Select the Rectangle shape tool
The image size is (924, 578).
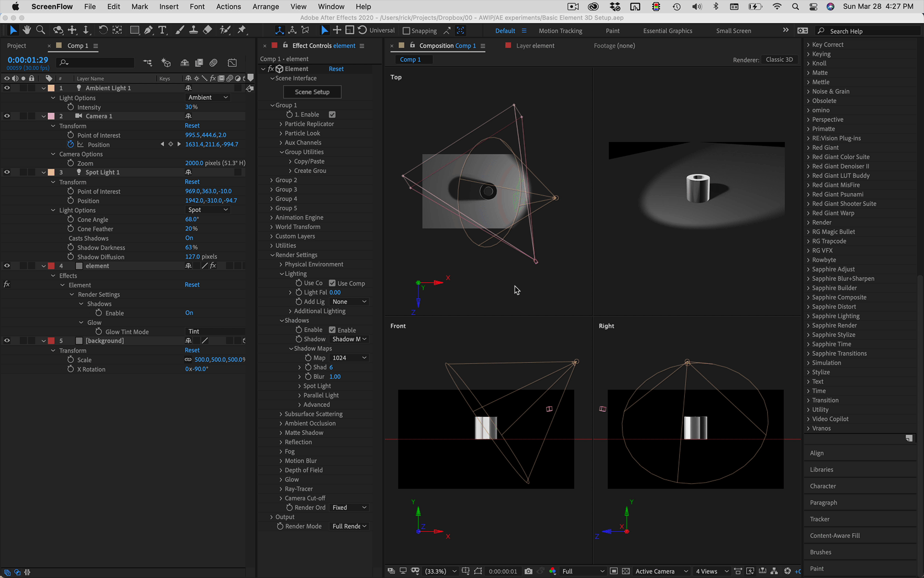134,30
